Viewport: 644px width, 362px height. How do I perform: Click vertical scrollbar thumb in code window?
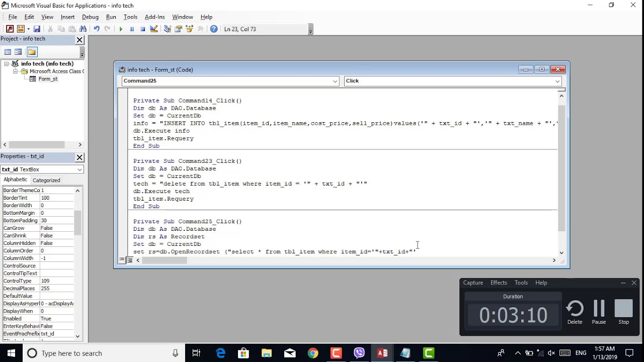(561, 169)
